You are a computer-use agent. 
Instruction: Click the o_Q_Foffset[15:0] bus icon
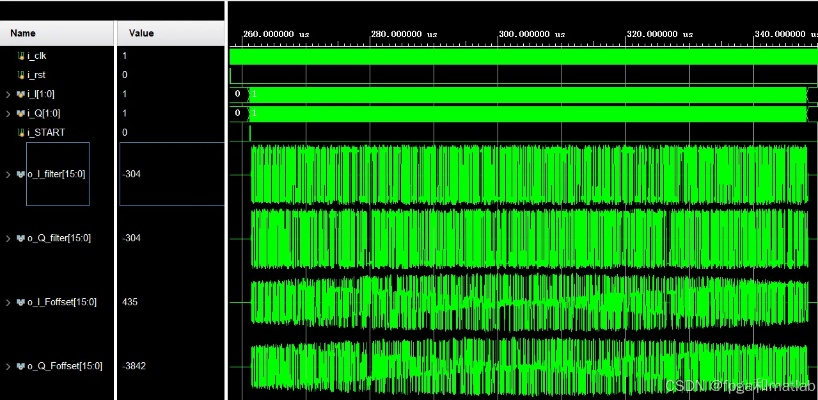[20, 366]
